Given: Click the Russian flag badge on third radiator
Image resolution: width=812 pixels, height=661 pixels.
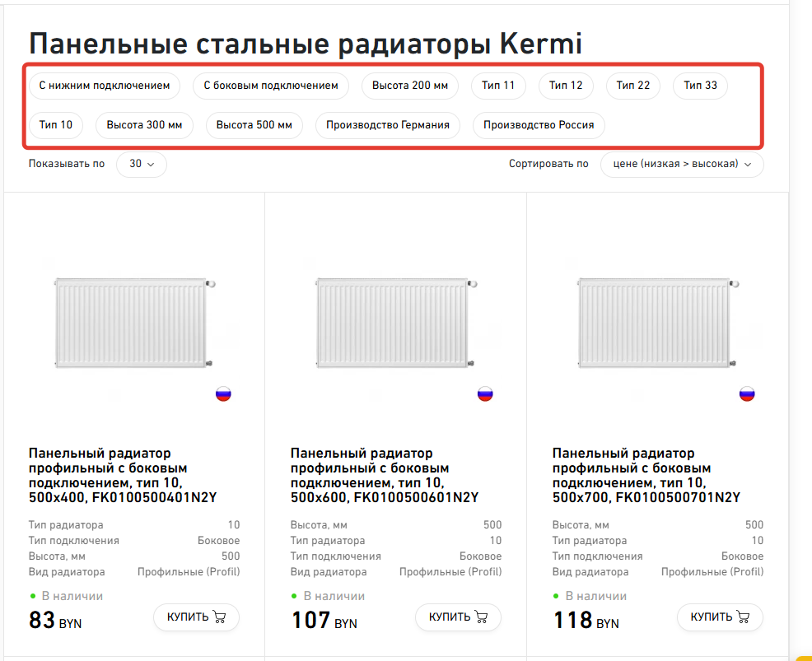Looking at the screenshot, I should point(747,394).
